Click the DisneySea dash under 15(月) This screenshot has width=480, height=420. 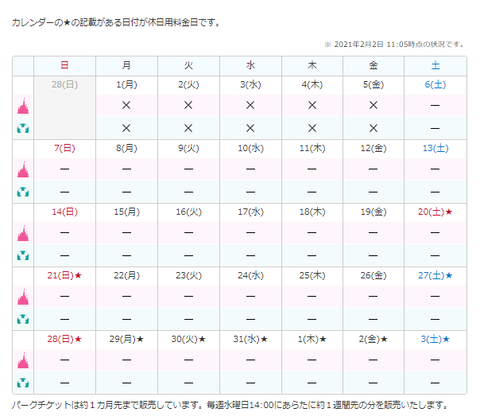click(x=126, y=255)
